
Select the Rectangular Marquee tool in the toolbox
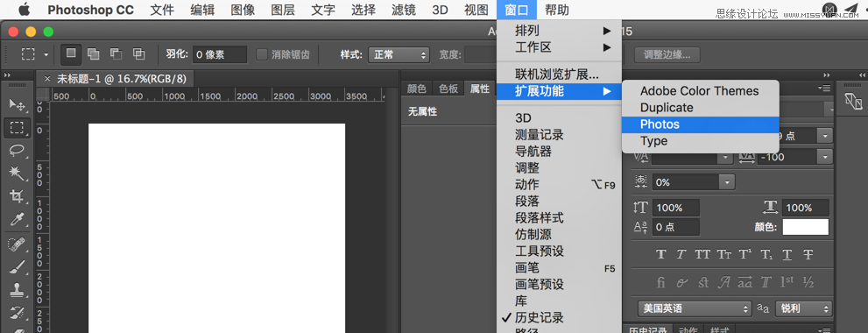18,128
